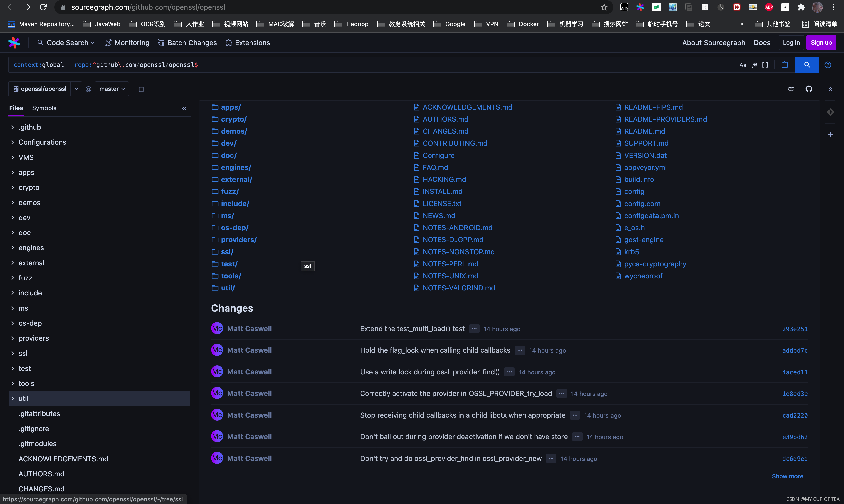
Task: Collapse the Files sidebar panel
Action: coord(184,109)
